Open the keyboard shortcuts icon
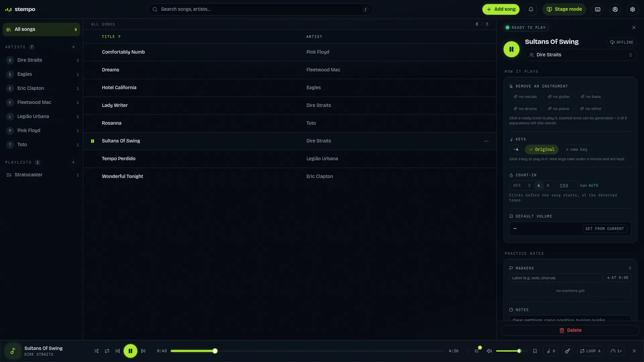 tap(598, 9)
